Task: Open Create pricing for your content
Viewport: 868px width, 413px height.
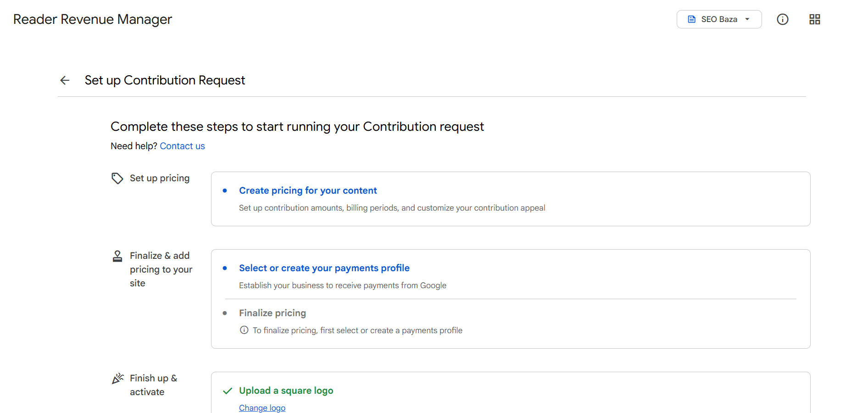Action: pos(308,190)
